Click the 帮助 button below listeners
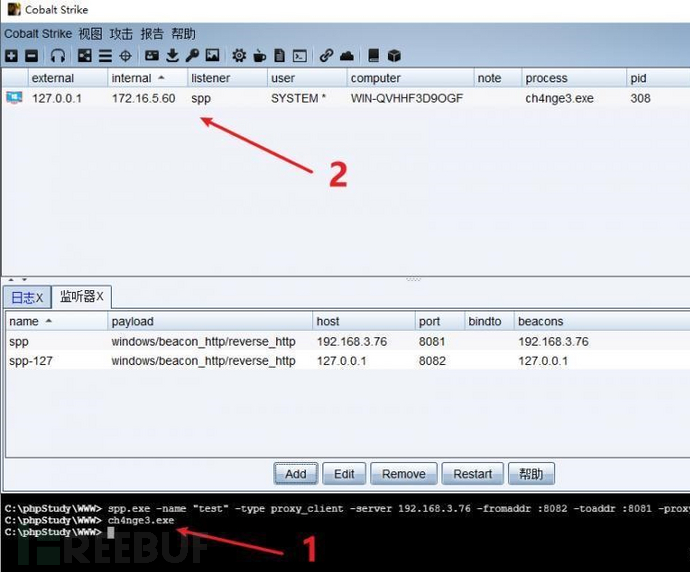The image size is (690, 572). (531, 474)
